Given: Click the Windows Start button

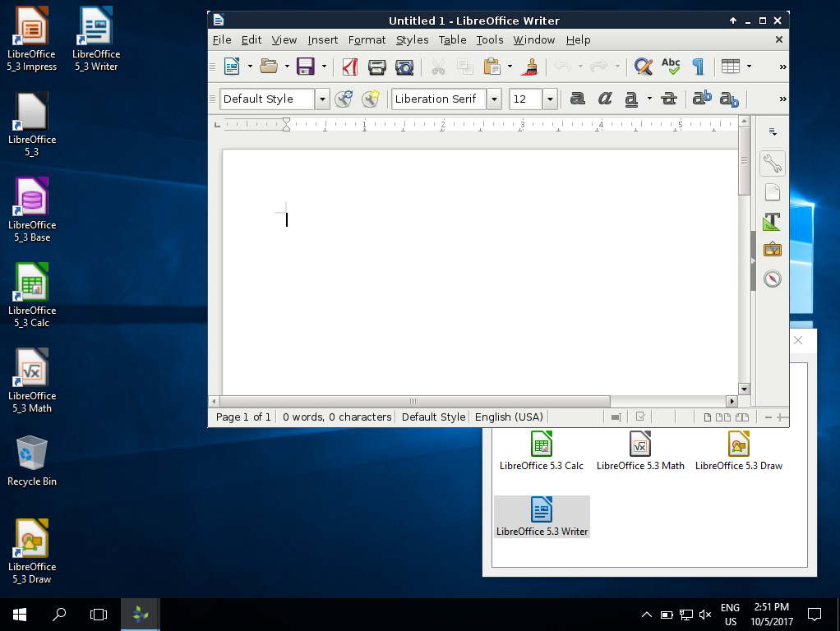Looking at the screenshot, I should [x=19, y=614].
